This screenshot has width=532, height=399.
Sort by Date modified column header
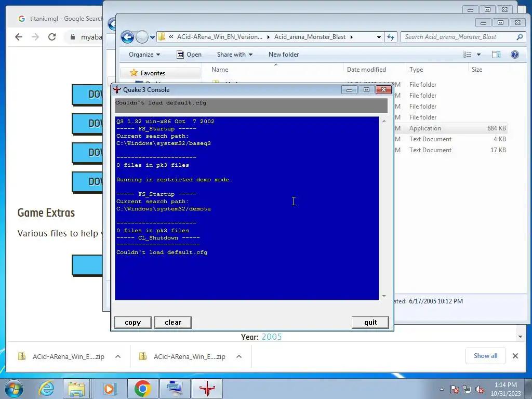(x=375, y=70)
